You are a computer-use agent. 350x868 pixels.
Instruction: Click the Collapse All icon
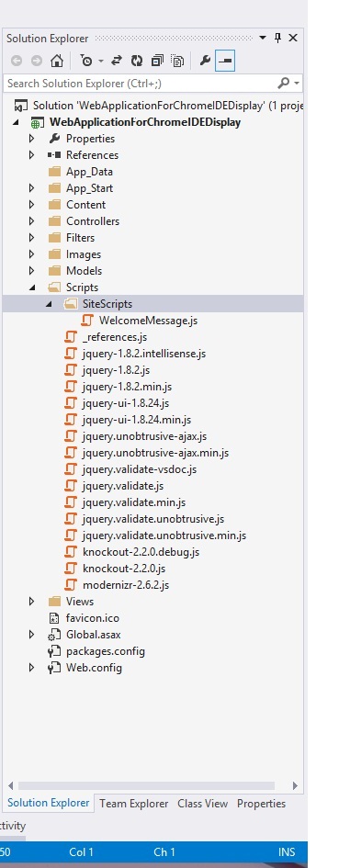[x=157, y=61]
